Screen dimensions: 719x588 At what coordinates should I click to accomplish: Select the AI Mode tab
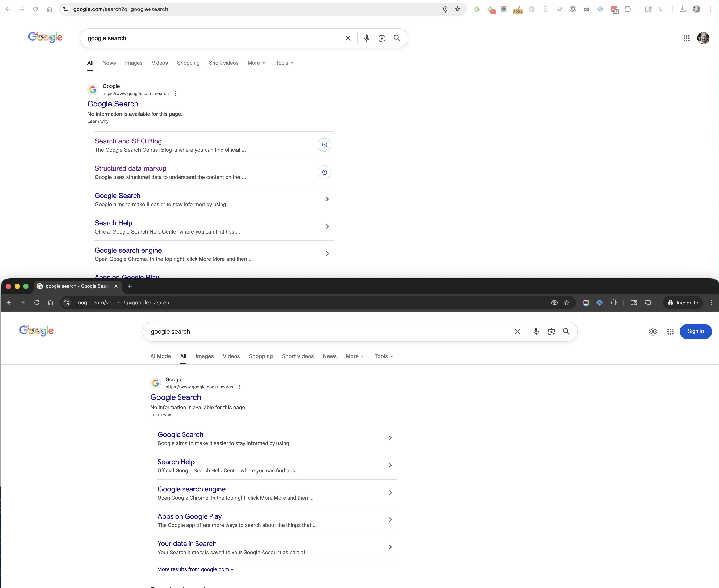[x=160, y=356]
